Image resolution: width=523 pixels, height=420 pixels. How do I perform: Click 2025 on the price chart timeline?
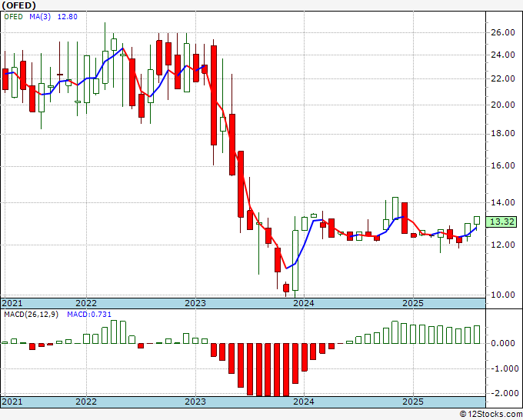pyautogui.click(x=413, y=303)
